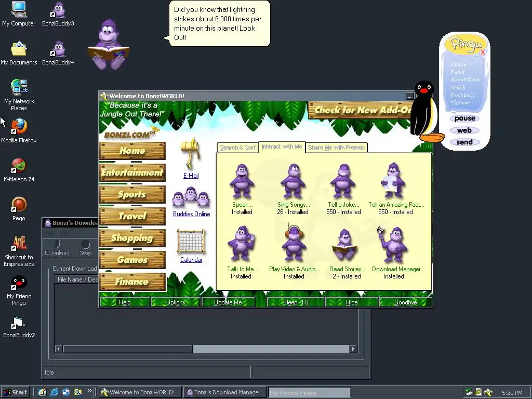532x399 pixels.
Task: Click the Read Stories gorilla icon
Action: [344, 245]
